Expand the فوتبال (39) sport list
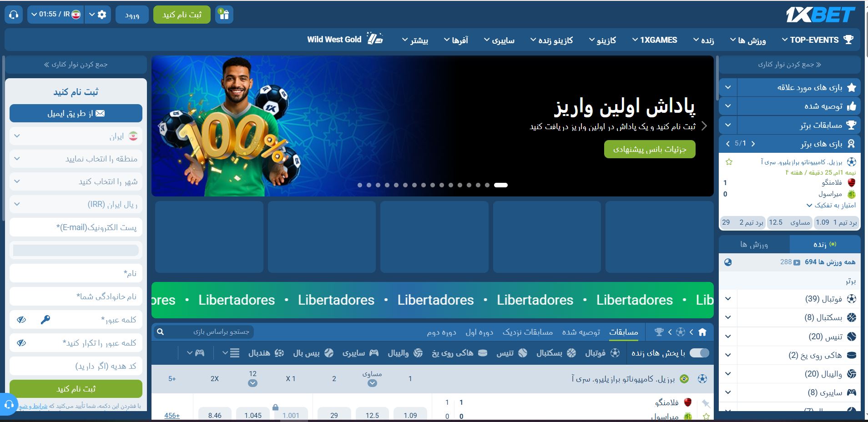The image size is (868, 422). click(x=790, y=299)
